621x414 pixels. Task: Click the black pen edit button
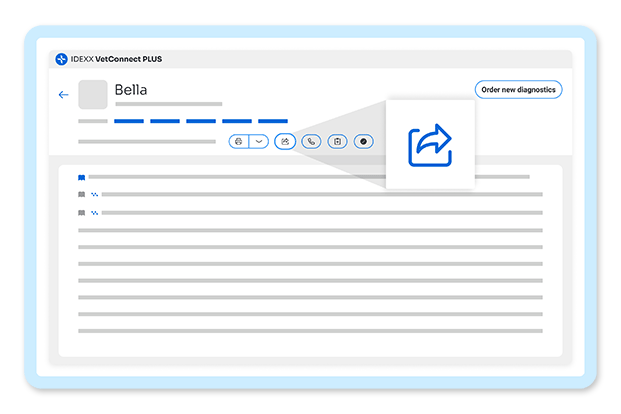(x=364, y=141)
